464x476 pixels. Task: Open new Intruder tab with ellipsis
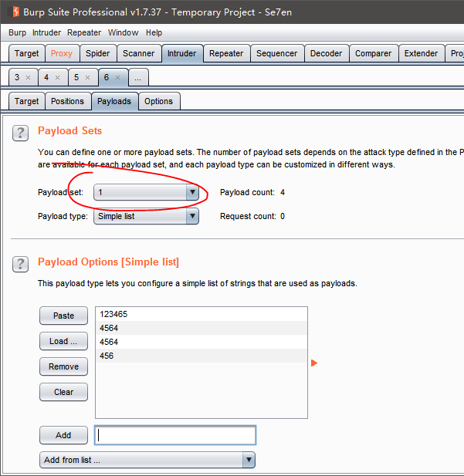tap(138, 78)
